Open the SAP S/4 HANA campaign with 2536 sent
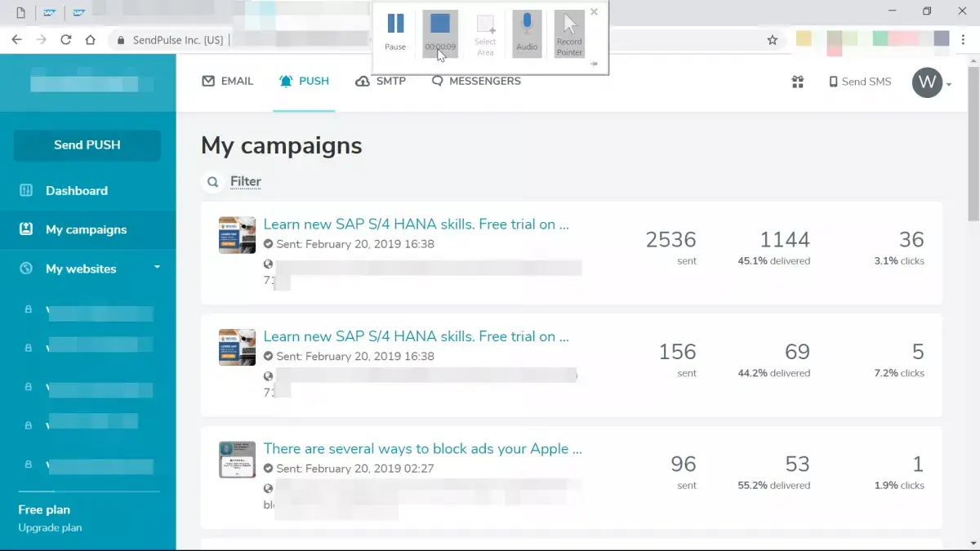980x551 pixels. (x=416, y=224)
